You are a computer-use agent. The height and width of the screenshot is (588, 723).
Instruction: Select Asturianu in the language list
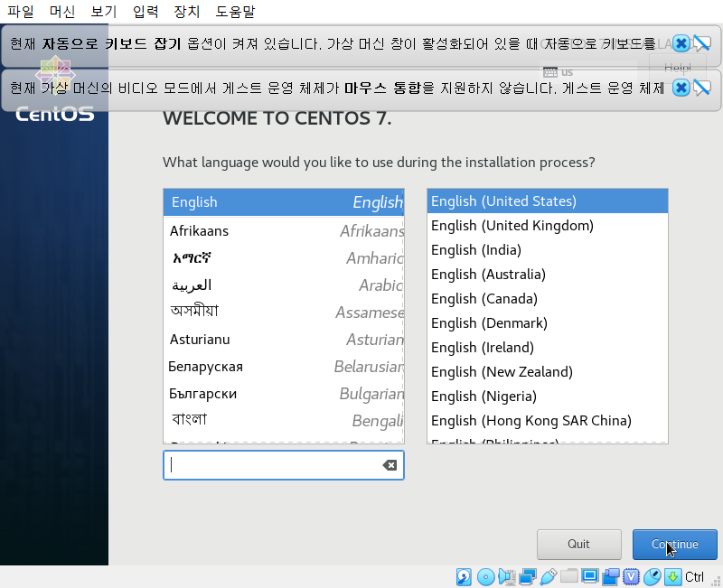[x=284, y=339]
